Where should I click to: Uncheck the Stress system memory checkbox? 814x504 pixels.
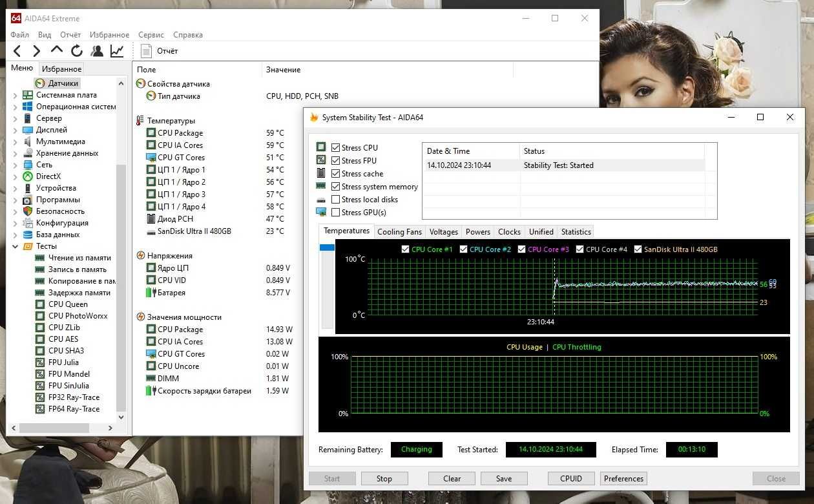point(335,187)
